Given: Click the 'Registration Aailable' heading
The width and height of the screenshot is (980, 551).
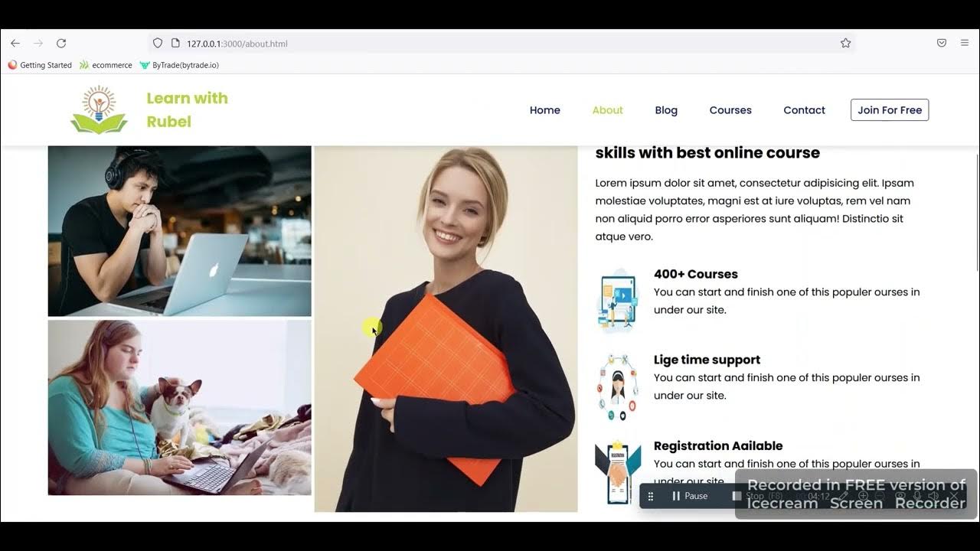Looking at the screenshot, I should coord(718,445).
